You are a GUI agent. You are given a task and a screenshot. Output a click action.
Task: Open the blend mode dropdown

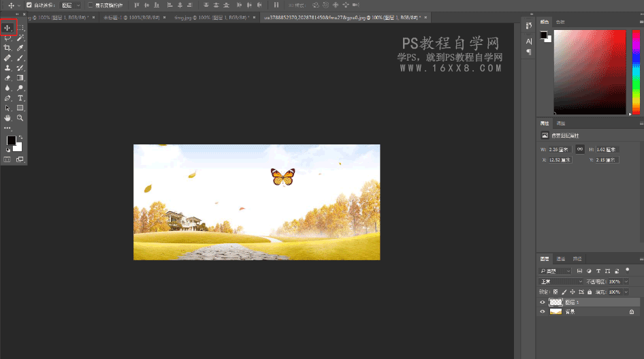[x=561, y=282]
